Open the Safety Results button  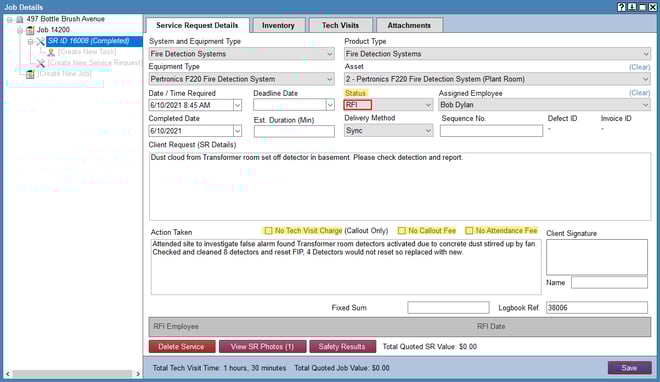342,347
